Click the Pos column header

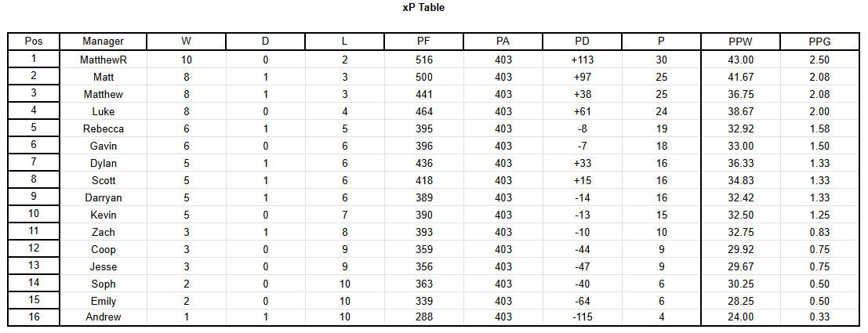pyautogui.click(x=34, y=42)
